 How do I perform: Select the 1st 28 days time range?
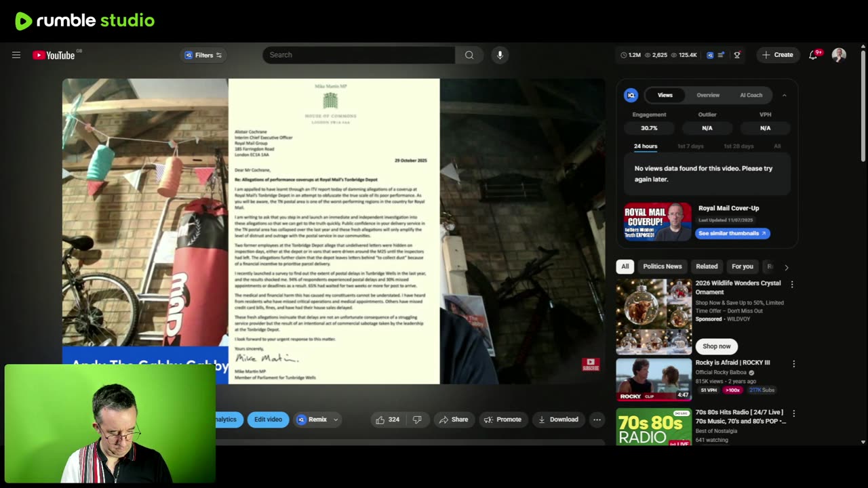click(x=738, y=146)
